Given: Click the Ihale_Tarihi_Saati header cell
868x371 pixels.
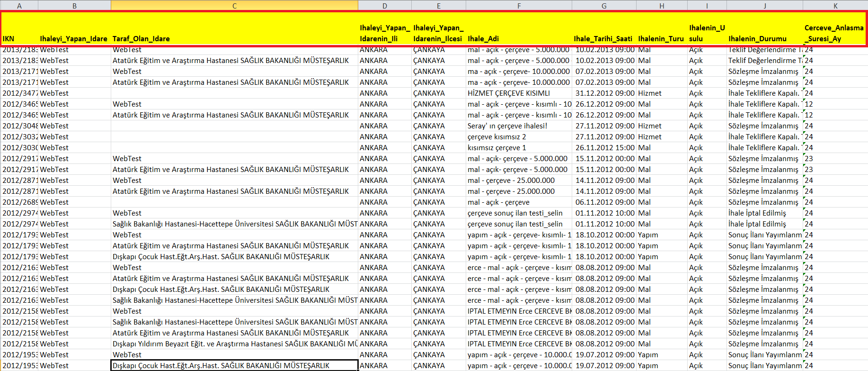Looking at the screenshot, I should click(x=604, y=28).
